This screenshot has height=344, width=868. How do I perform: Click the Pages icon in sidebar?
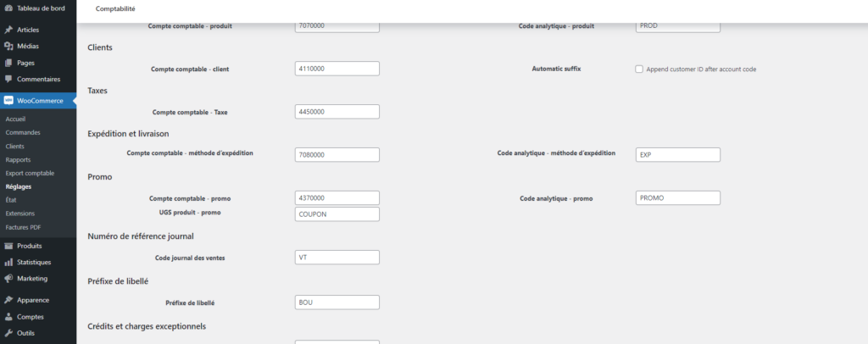[x=8, y=63]
